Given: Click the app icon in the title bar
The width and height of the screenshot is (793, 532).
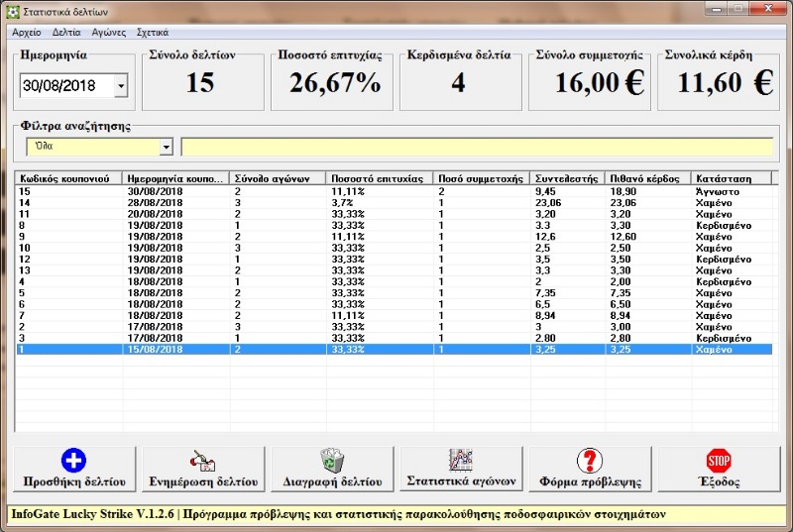Looking at the screenshot, I should 11,10.
